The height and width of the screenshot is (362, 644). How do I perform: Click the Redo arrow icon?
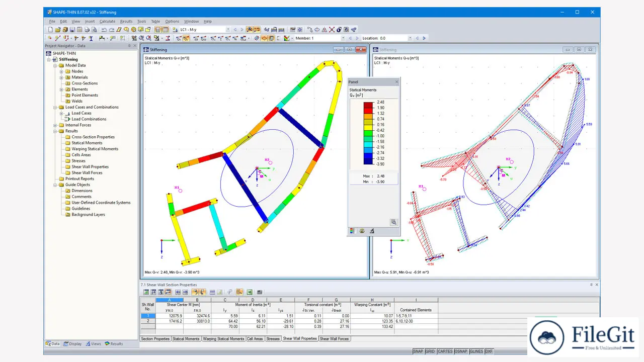(x=112, y=30)
